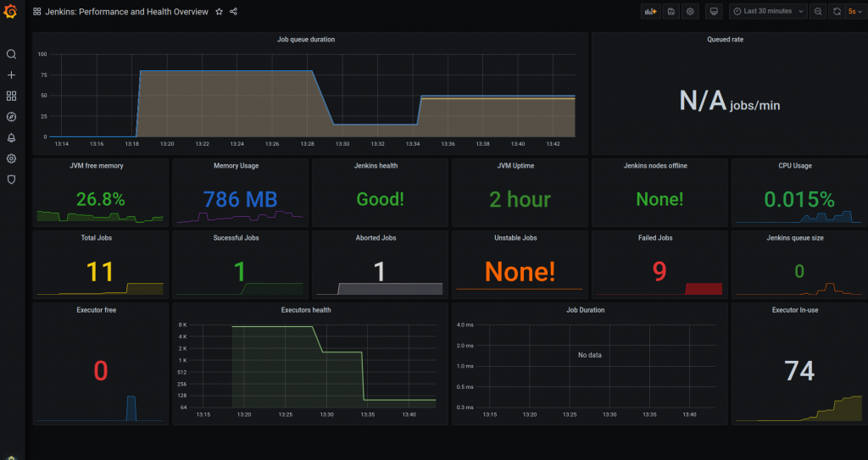Open the Dashboards grid icon in sidebar
Image resolution: width=868 pixels, height=460 pixels.
pyautogui.click(x=11, y=97)
